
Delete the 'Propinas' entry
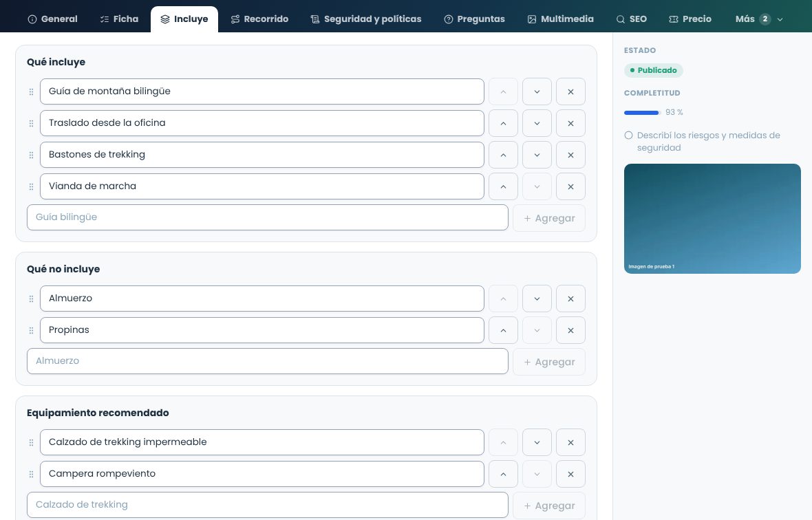point(570,330)
